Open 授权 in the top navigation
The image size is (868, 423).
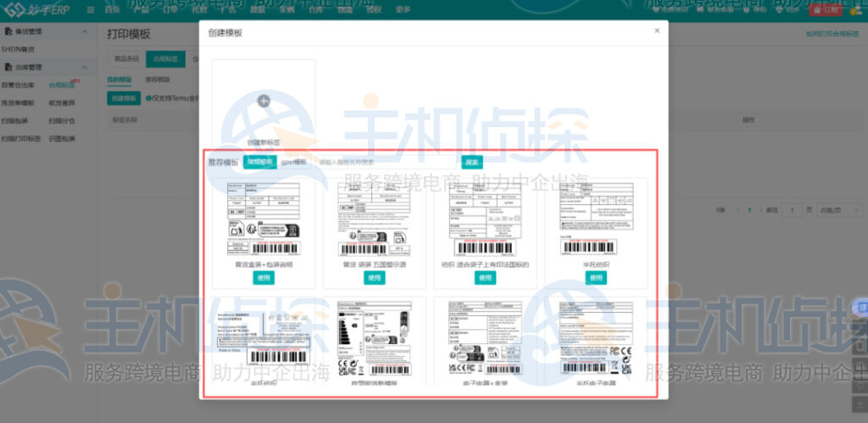pos(374,10)
